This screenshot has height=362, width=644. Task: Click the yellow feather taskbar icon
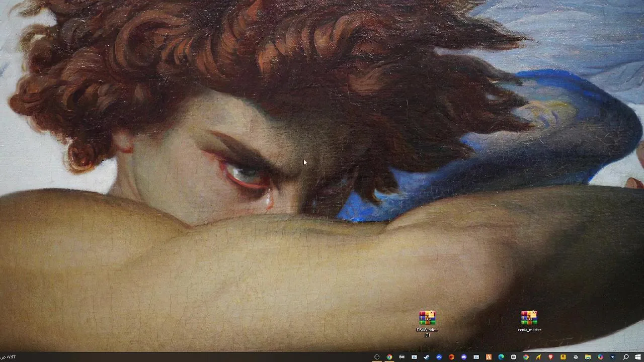tap(538, 357)
